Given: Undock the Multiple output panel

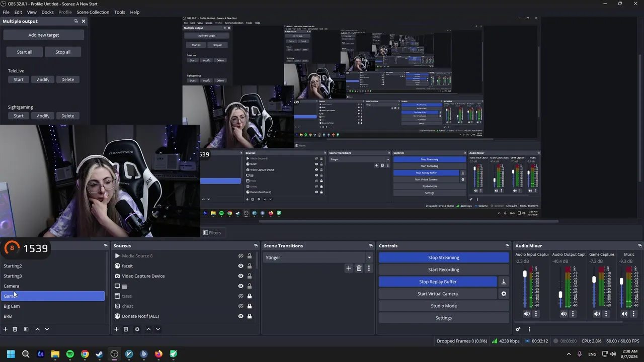Looking at the screenshot, I should click(x=76, y=21).
